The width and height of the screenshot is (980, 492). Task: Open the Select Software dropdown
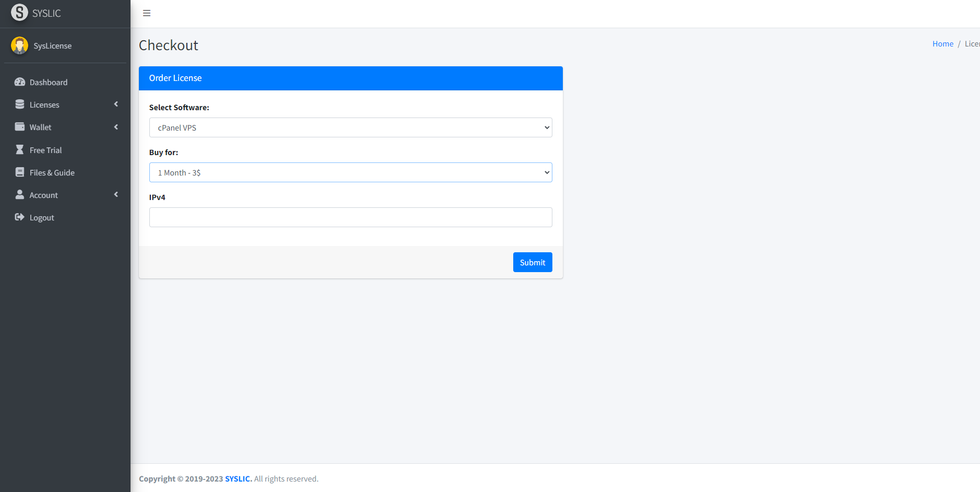(x=350, y=127)
